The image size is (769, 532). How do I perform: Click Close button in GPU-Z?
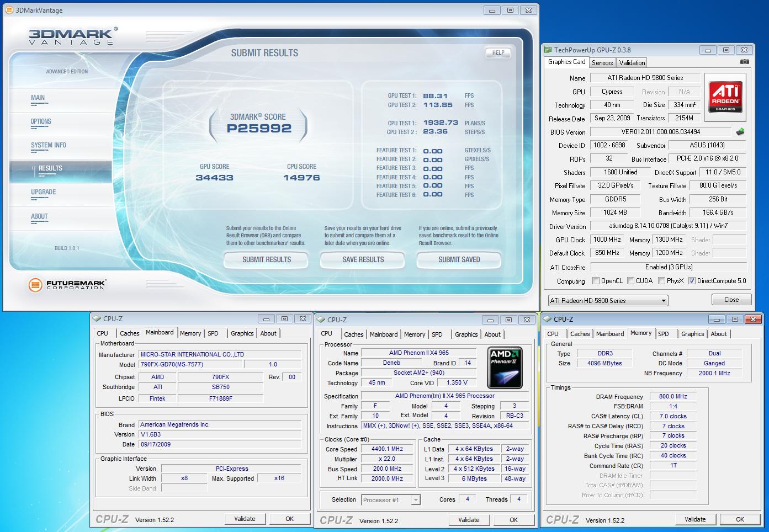731,300
